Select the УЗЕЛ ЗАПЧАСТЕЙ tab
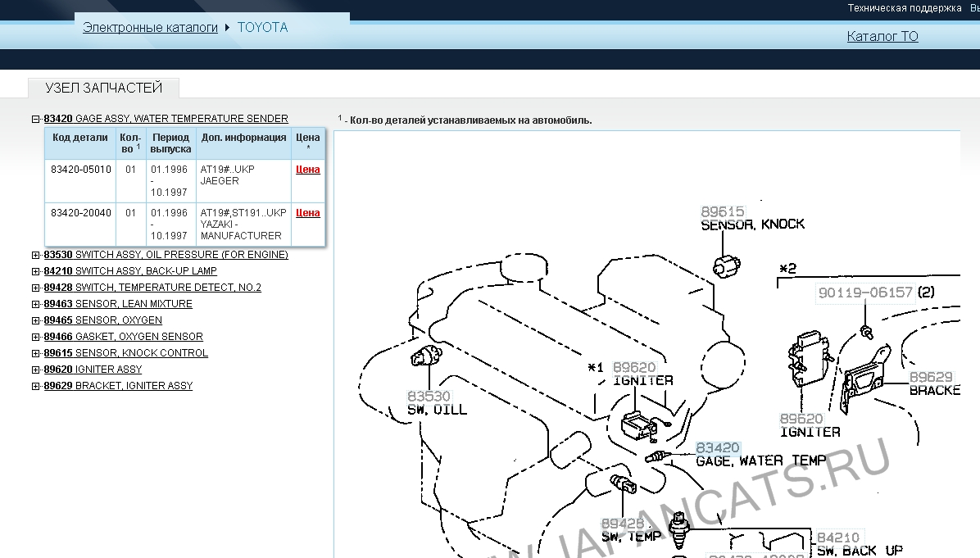Screen dimensions: 980x558 103,88
